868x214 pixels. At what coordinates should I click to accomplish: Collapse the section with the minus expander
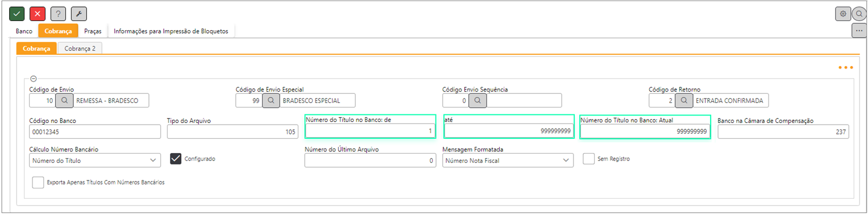pos(33,79)
